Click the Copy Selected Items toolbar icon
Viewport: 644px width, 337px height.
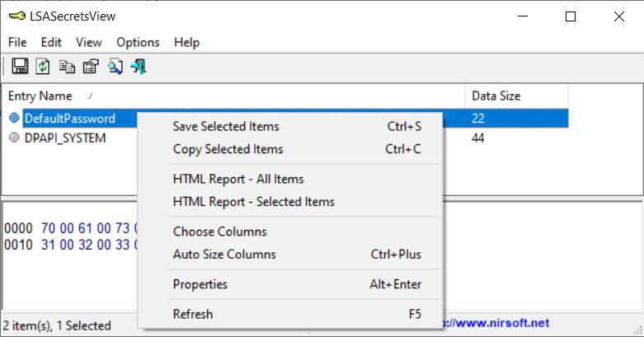point(67,66)
